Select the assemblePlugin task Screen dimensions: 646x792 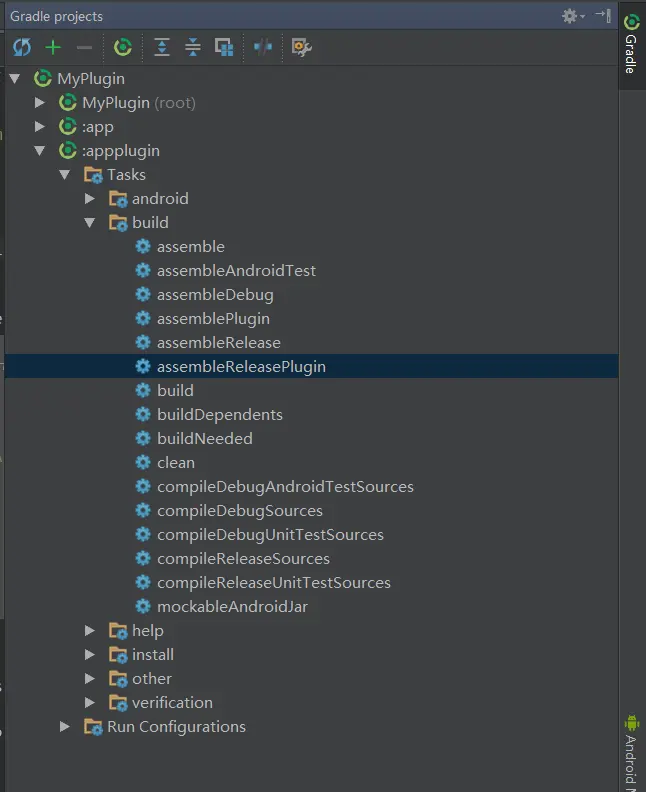[213, 319]
